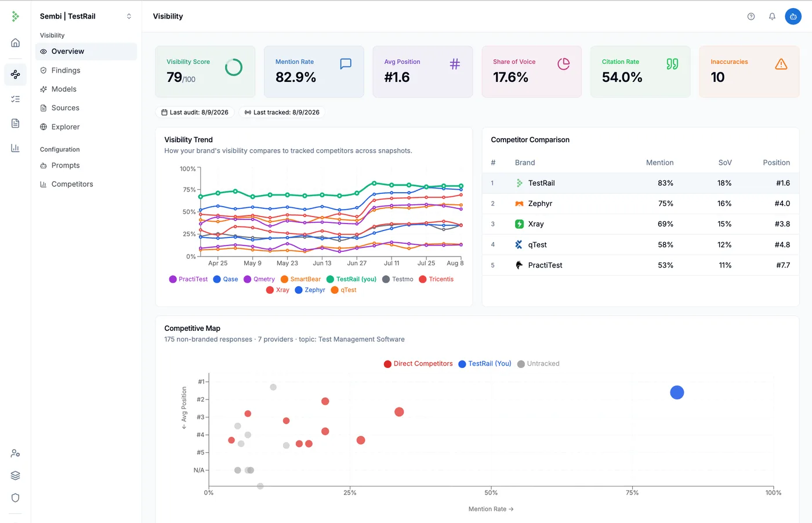The image size is (812, 523).
Task: Toggle Untracked in map legend
Action: click(538, 364)
